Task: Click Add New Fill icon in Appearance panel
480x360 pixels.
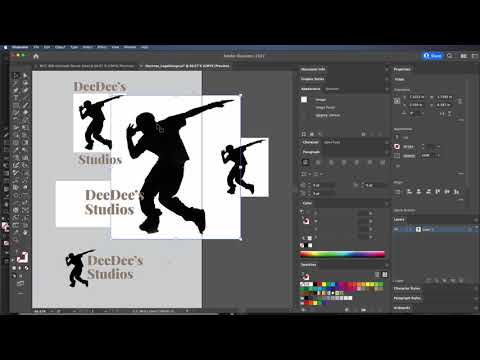Action: 312,134
